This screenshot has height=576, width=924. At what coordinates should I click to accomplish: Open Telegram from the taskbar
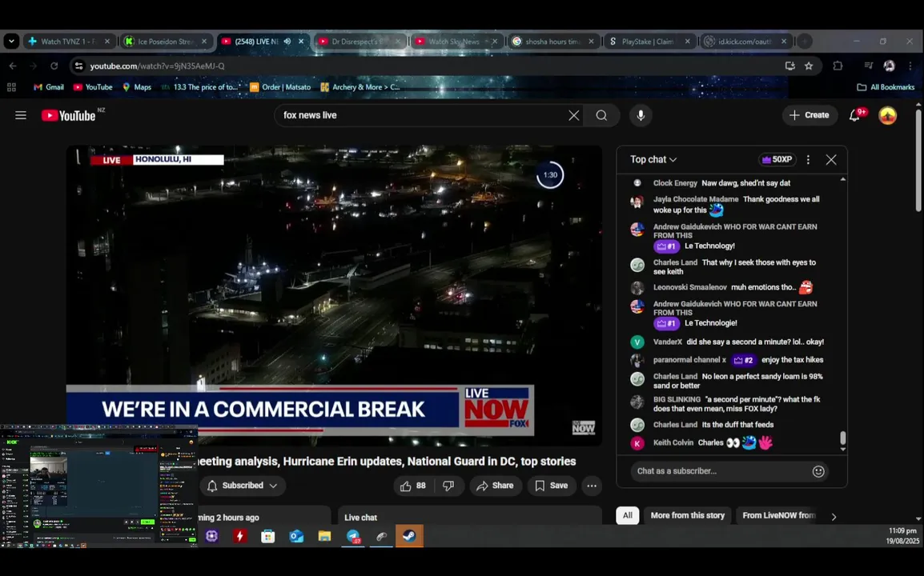(353, 536)
